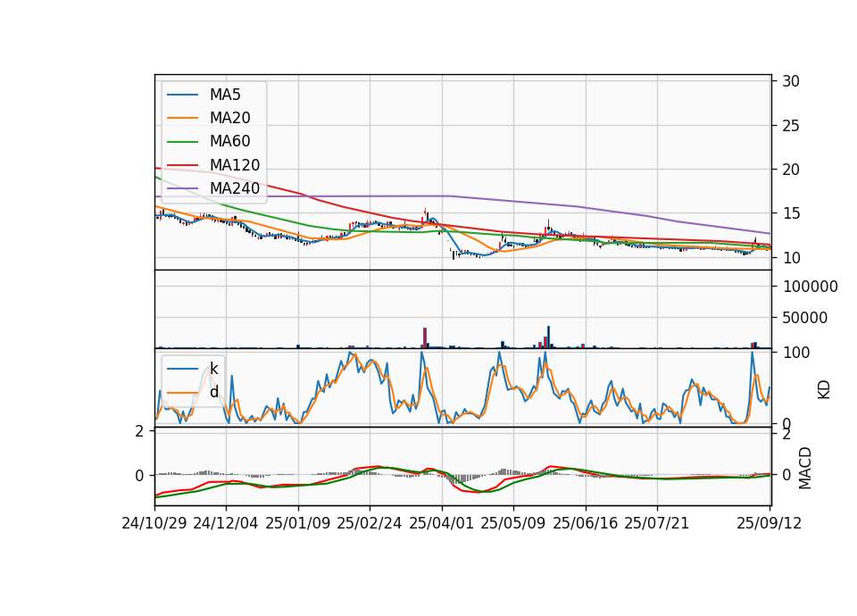857x616 pixels.
Task: Click the orange MA20 legend line sample
Action: point(182,118)
